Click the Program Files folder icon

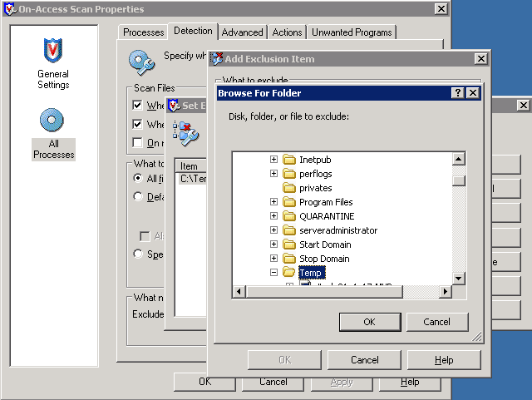[289, 202]
